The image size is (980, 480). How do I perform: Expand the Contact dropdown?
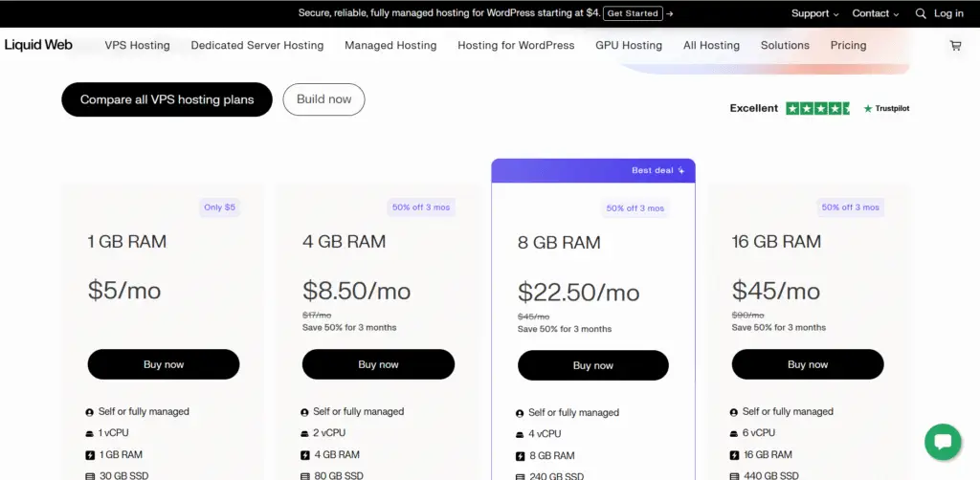click(x=876, y=13)
